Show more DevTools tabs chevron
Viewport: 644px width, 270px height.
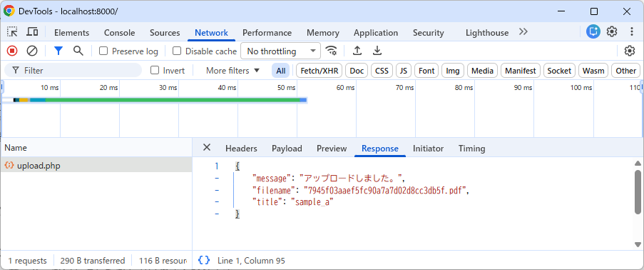[x=523, y=32]
